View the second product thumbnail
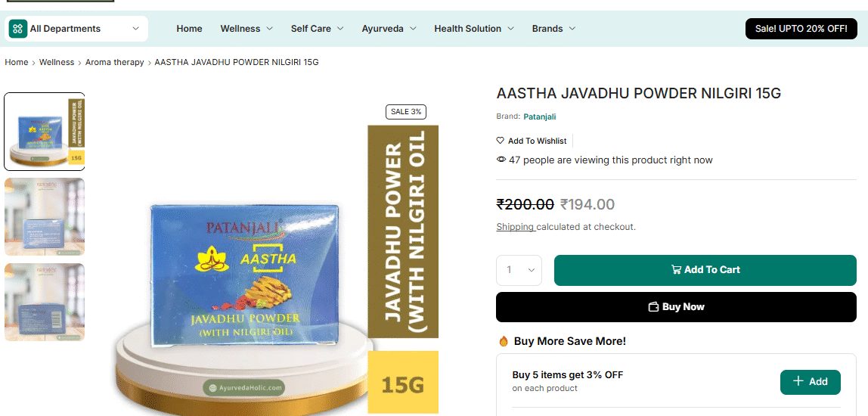This screenshot has height=416, width=868. tap(45, 216)
